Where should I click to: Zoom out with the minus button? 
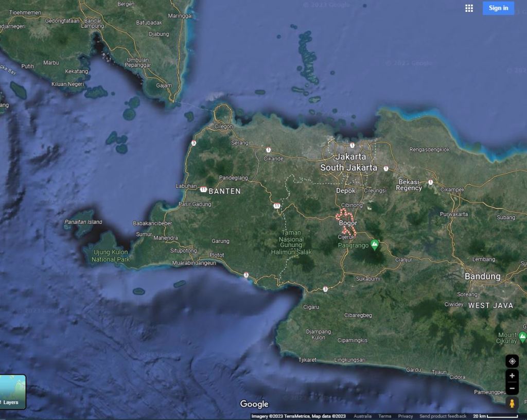click(512, 388)
